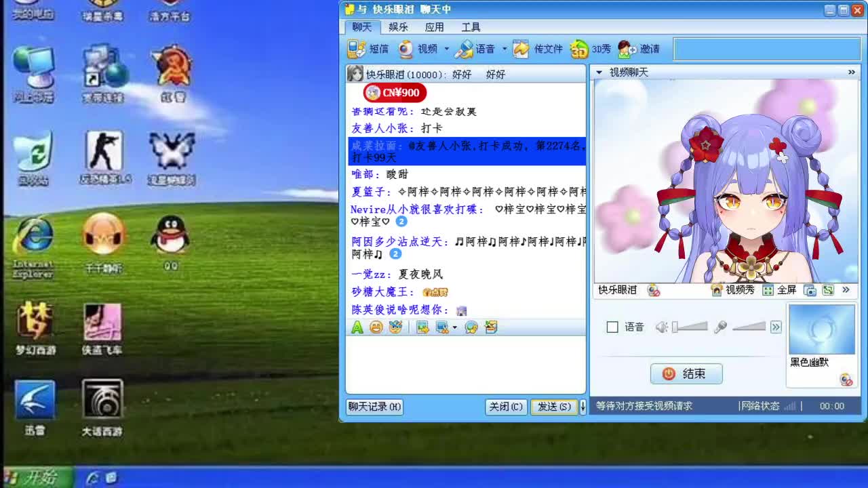Image resolution: width=868 pixels, height=488 pixels.
Task: Collapse the 视频聊天 panel triangle
Action: (599, 72)
